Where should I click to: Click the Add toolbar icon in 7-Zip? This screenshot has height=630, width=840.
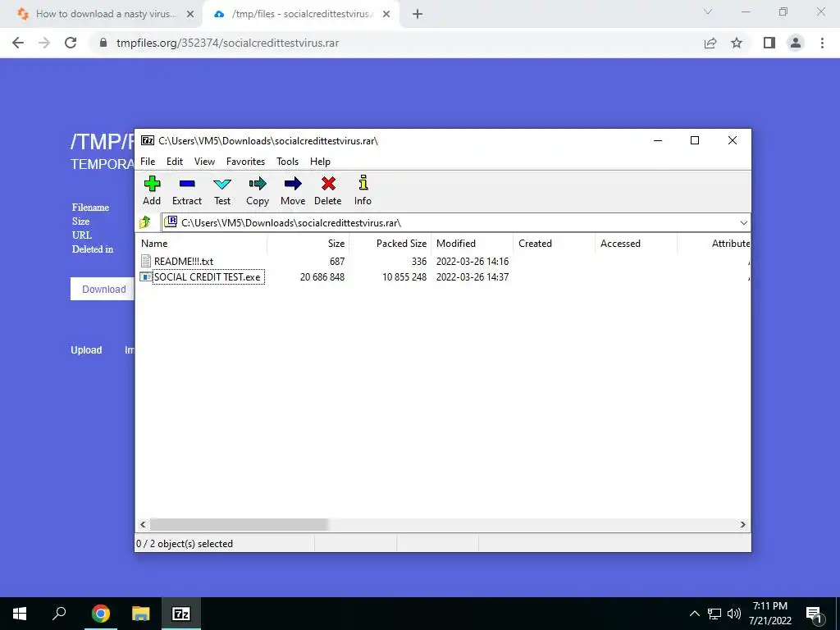[152, 184]
